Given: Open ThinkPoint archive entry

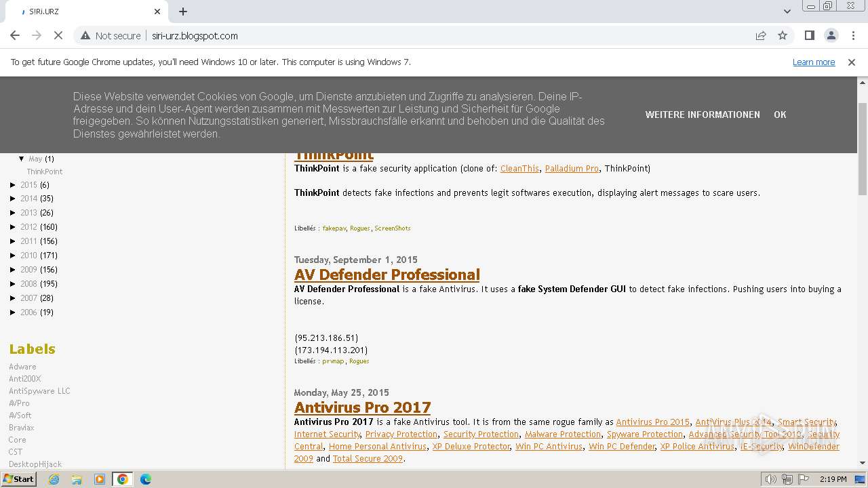Looking at the screenshot, I should [45, 171].
